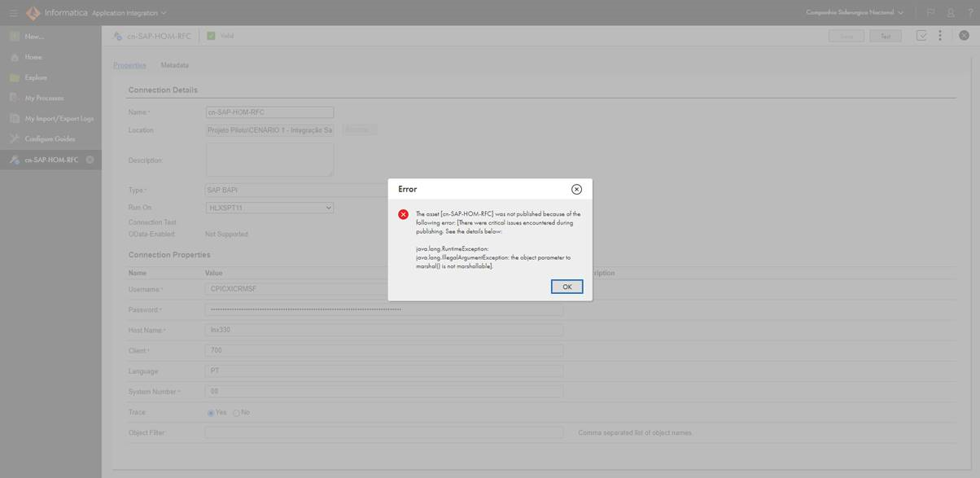This screenshot has width=980, height=478.
Task: Click the Browse button next to Location
Action: coord(359,130)
